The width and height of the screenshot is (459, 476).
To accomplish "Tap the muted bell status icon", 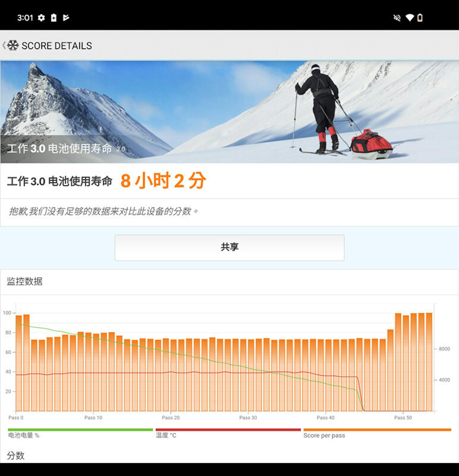I will coord(397,18).
